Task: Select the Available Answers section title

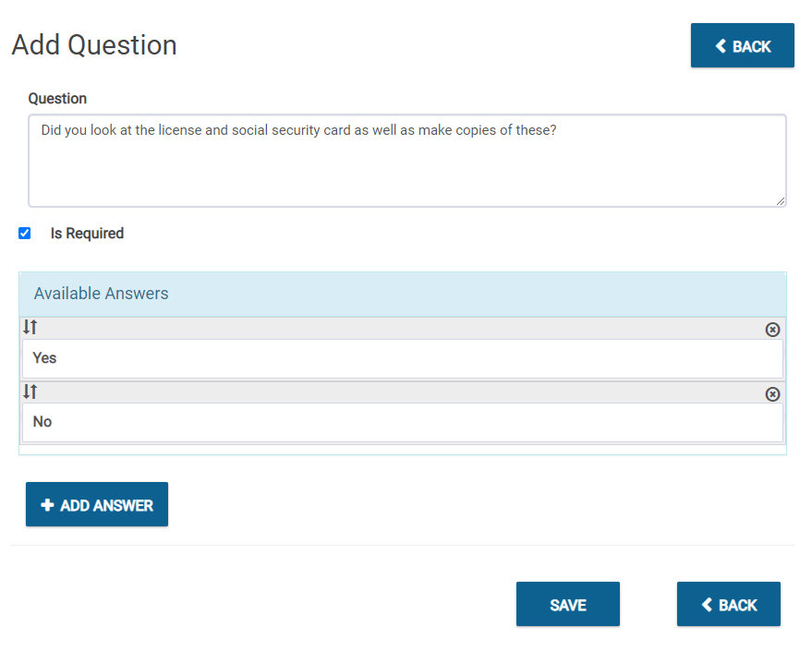Action: (x=101, y=293)
